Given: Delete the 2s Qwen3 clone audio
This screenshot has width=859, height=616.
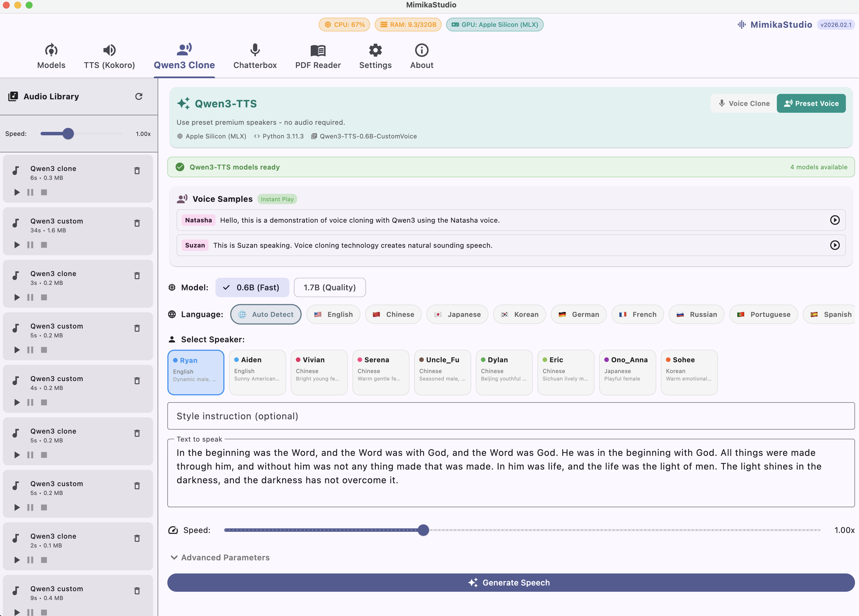Looking at the screenshot, I should pyautogui.click(x=137, y=538).
